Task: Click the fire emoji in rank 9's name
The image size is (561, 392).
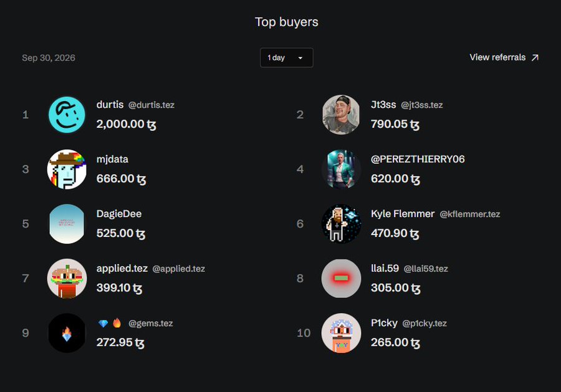Action: click(x=117, y=323)
